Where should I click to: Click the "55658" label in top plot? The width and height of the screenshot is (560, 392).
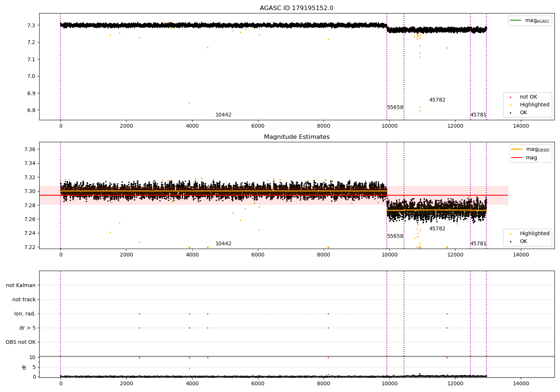point(395,108)
